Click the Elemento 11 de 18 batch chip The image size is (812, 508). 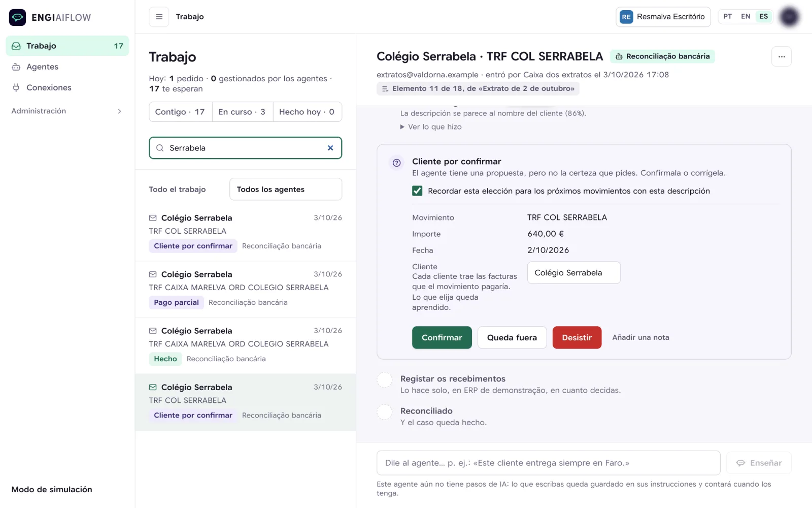click(478, 88)
